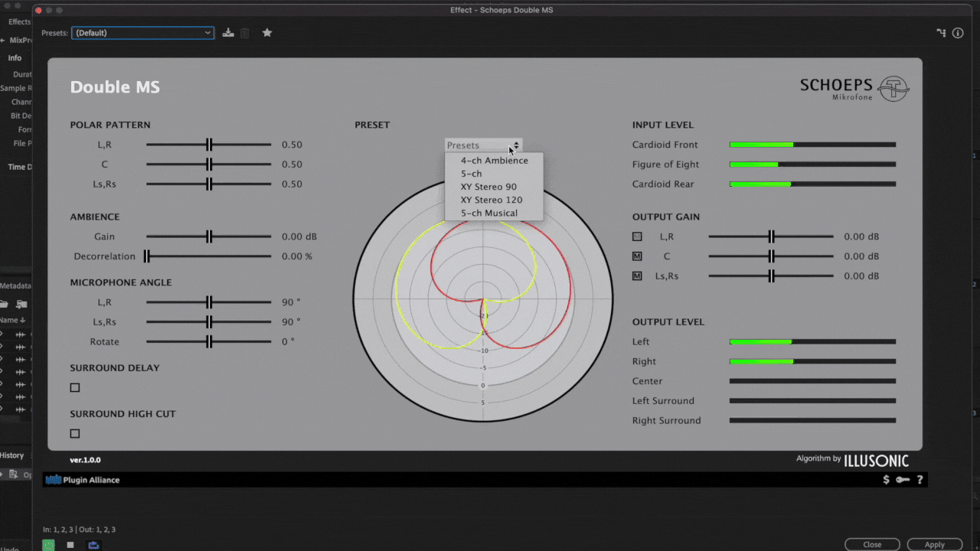
Task: Click the Close button
Action: pos(872,545)
